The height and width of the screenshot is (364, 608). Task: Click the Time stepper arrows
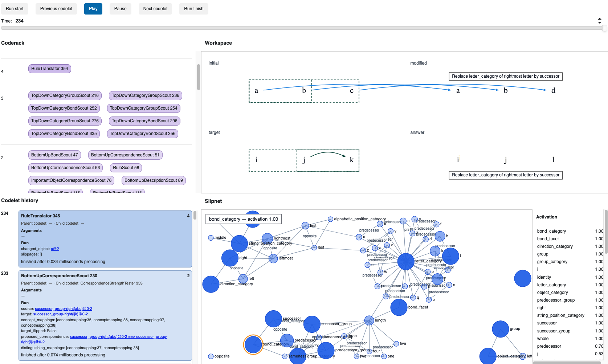[599, 21]
